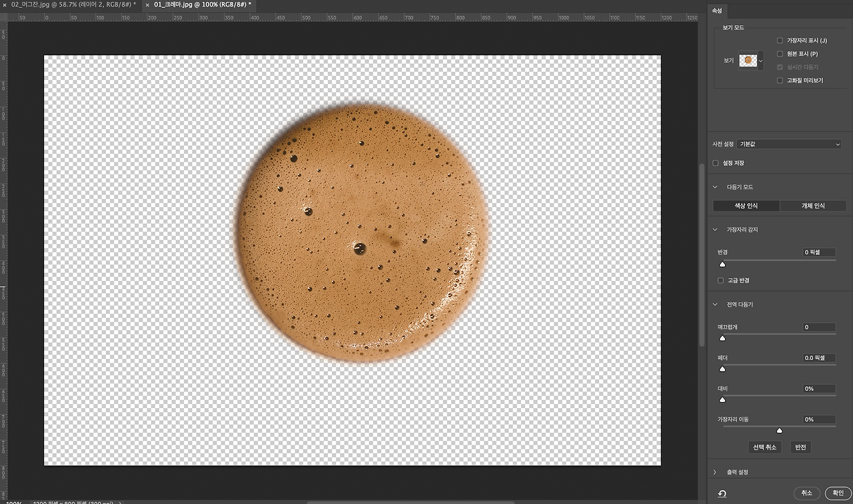
Task: Check the 설정 저장 checkbox
Action: click(716, 163)
